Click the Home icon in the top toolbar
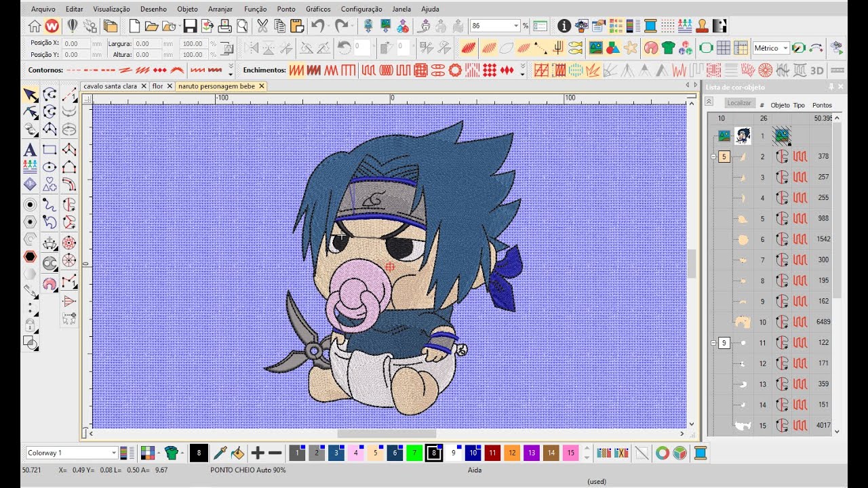Viewport: 868px width, 488px height. click(35, 26)
